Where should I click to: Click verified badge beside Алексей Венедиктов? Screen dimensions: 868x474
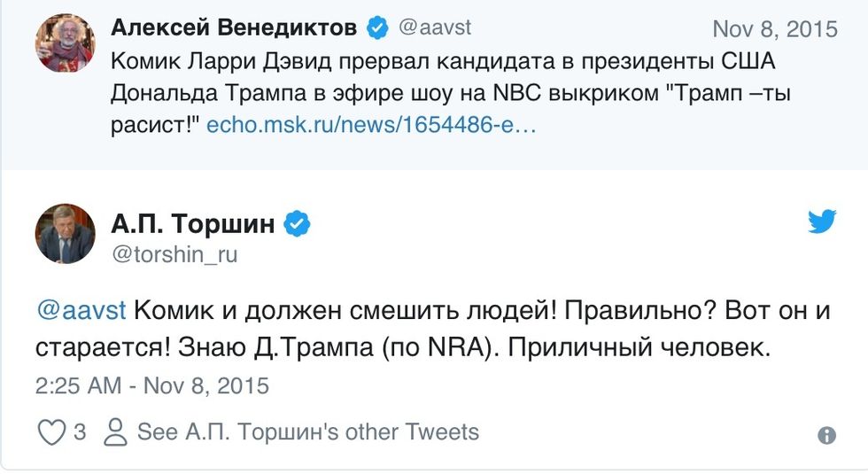point(378,28)
